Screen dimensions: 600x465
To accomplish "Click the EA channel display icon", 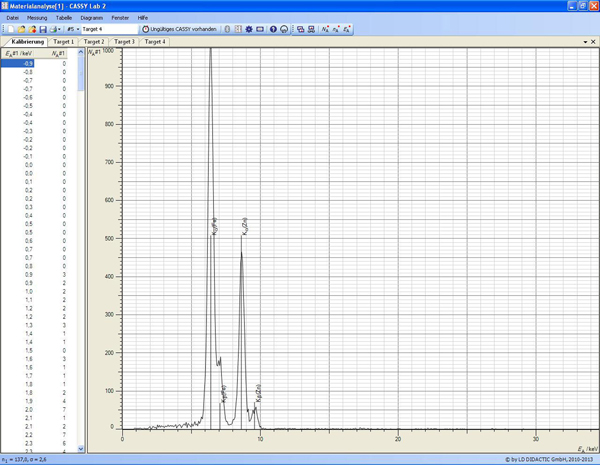I will tap(346, 29).
